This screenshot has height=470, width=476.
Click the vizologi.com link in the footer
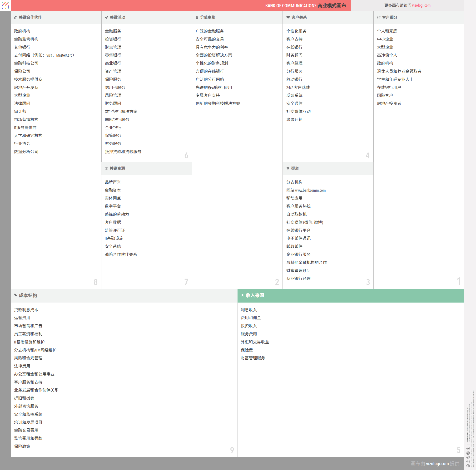(437, 463)
